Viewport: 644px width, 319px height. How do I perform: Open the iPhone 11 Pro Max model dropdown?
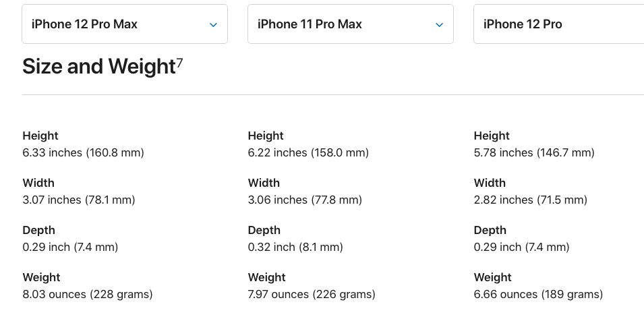click(x=351, y=24)
